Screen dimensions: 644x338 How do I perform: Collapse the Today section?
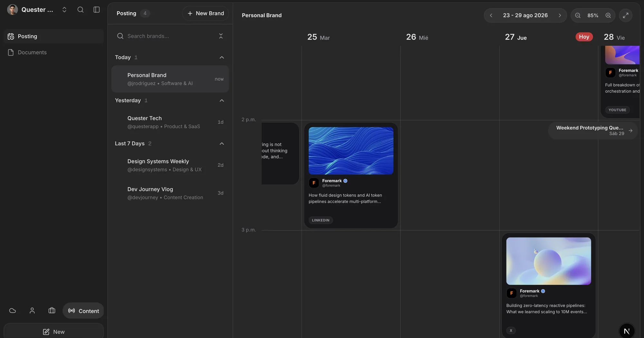point(222,57)
